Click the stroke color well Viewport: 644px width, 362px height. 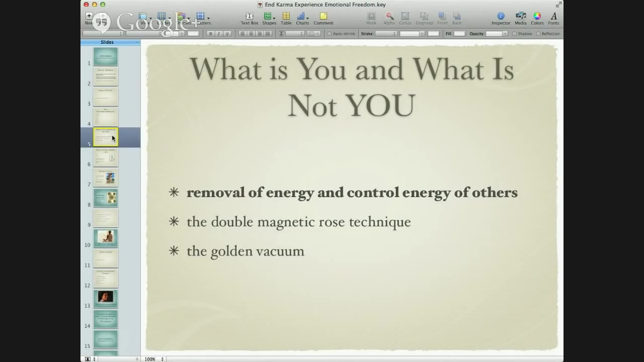tap(433, 34)
